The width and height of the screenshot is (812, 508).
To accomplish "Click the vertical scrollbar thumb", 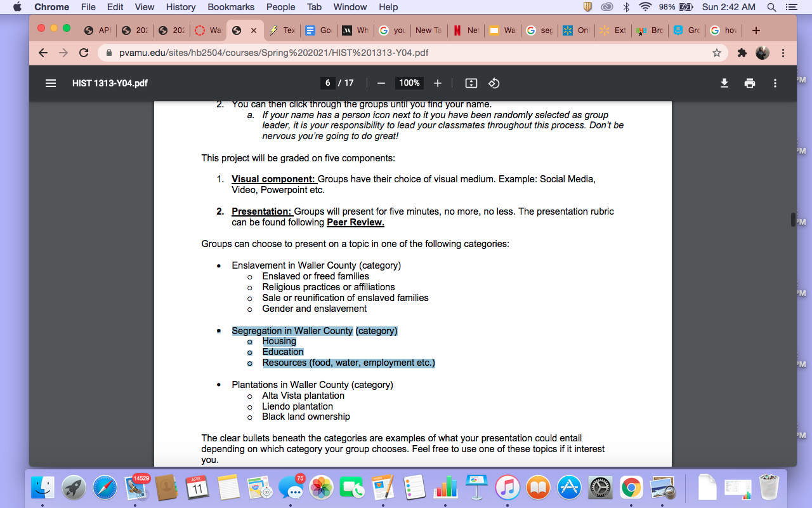I will (x=793, y=220).
